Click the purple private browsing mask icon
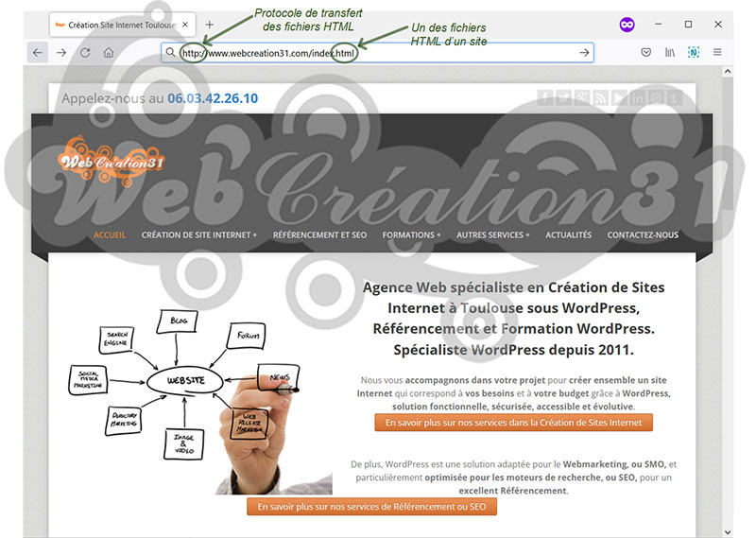 (x=627, y=25)
